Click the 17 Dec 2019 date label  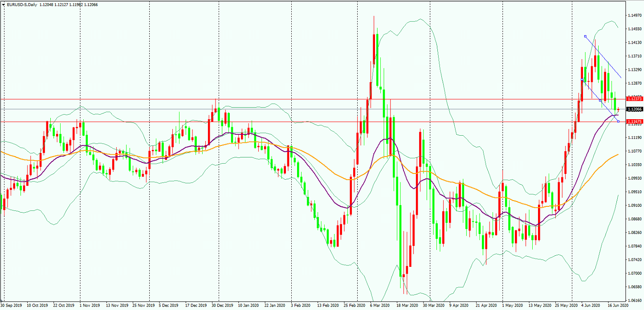(196, 306)
